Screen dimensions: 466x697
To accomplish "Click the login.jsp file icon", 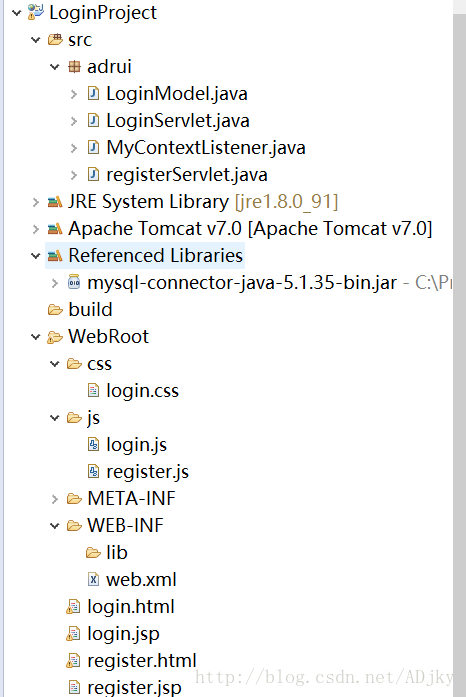I will (x=73, y=633).
